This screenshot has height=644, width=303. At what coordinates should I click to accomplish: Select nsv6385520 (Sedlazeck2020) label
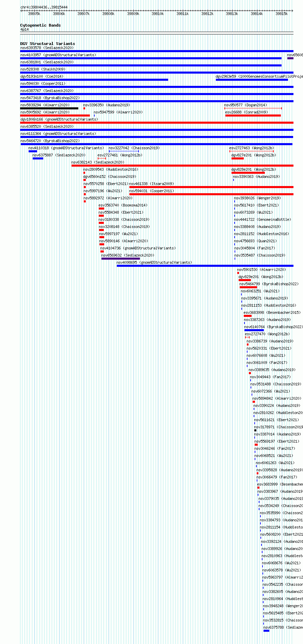pos(47,126)
